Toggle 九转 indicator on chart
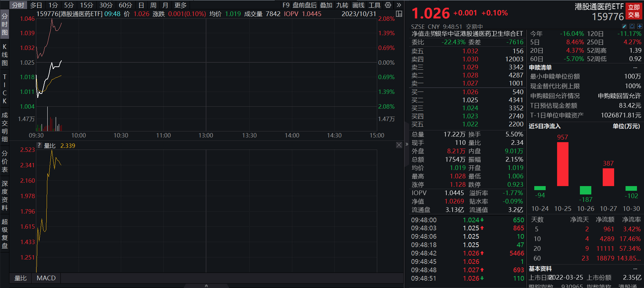The height and width of the screenshot is (288, 644). 342,5
